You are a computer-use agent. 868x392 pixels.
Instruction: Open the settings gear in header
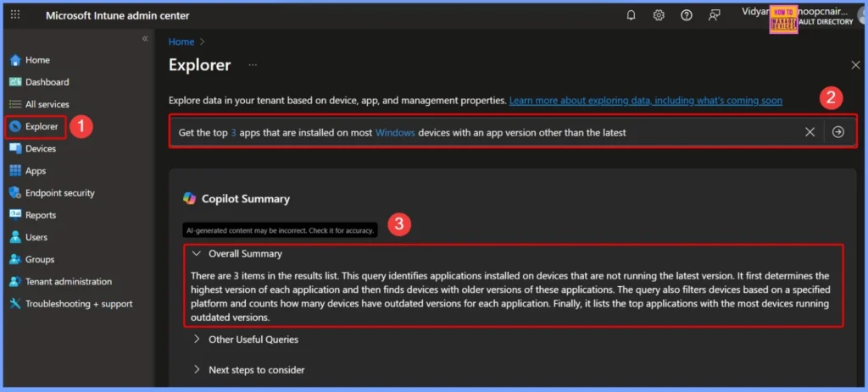click(x=659, y=15)
